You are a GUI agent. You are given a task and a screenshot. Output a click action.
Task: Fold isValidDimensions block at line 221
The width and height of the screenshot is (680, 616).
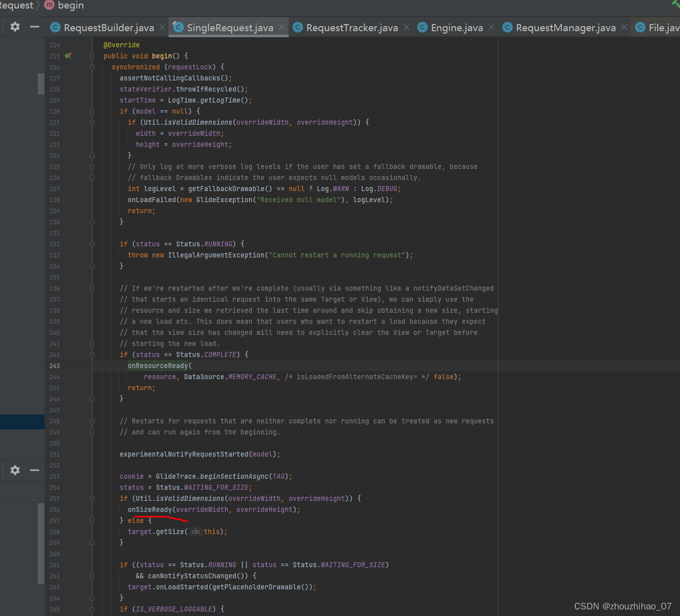92,122
